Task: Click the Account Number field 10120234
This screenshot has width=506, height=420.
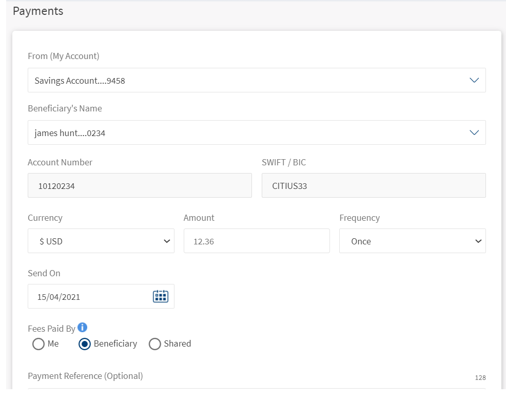Action: [x=140, y=185]
